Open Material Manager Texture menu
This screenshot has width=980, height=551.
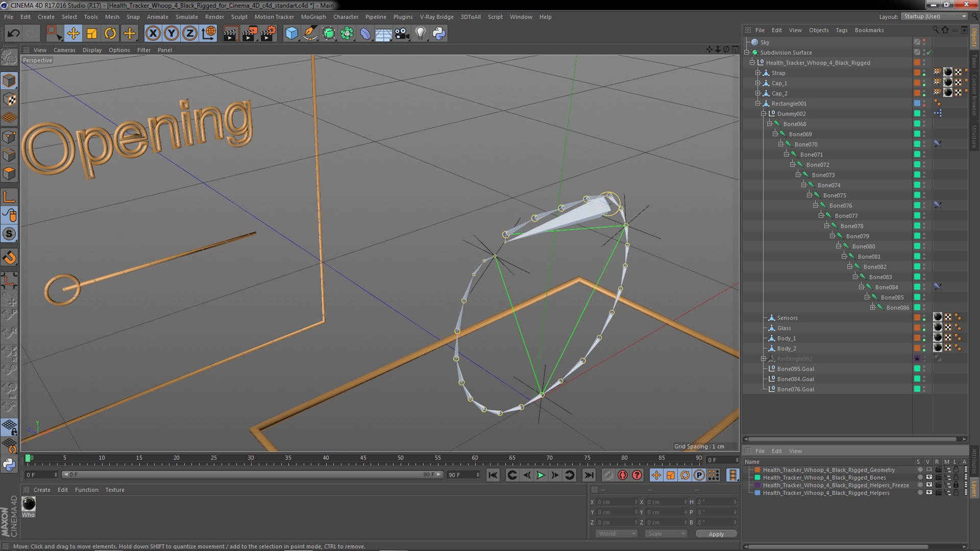pyautogui.click(x=115, y=490)
